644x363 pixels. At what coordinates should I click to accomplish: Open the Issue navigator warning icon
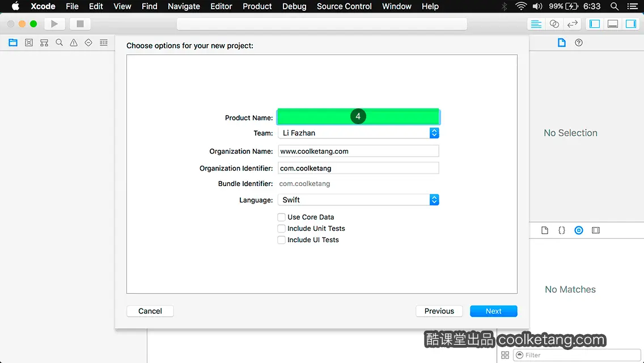(74, 43)
